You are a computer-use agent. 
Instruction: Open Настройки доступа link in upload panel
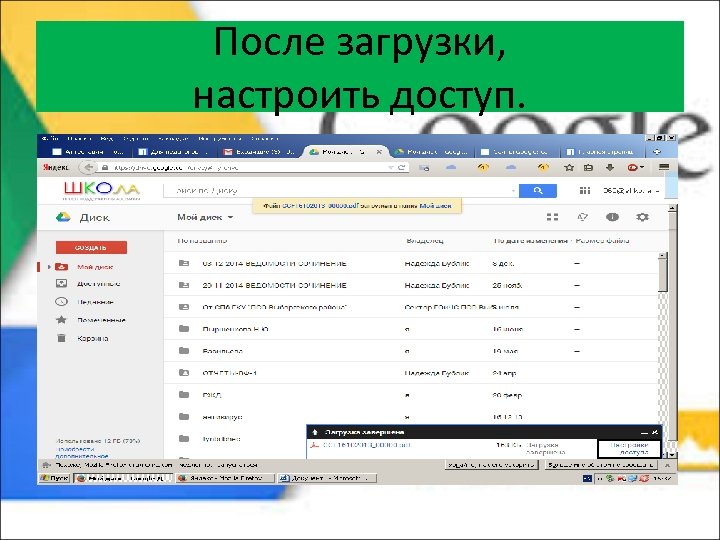[x=630, y=449]
